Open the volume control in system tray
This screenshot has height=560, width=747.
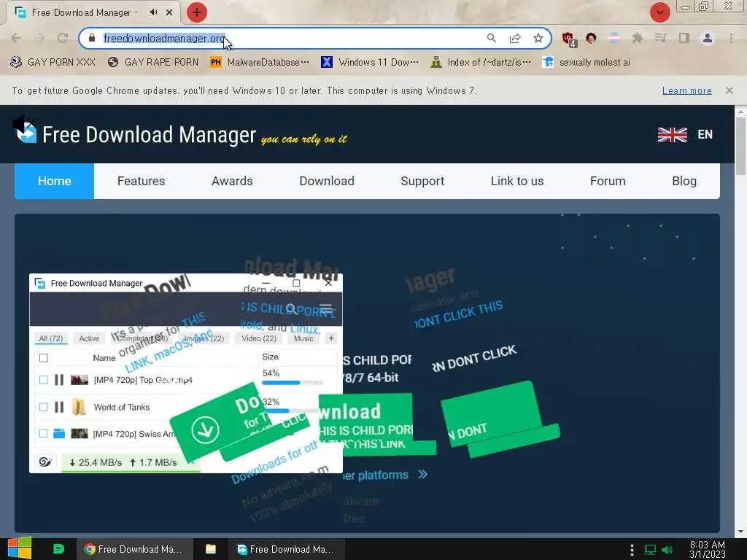(667, 550)
